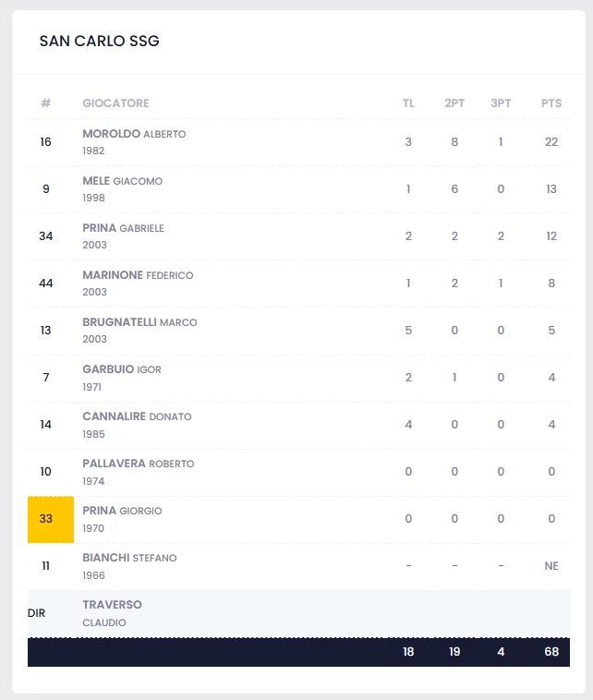Open Cannalire Donato's profile

click(x=137, y=416)
